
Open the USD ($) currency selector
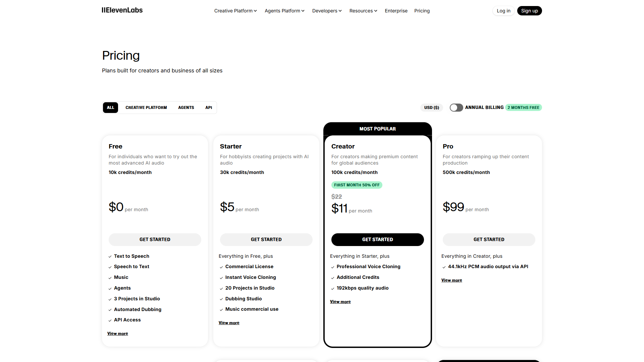point(431,107)
